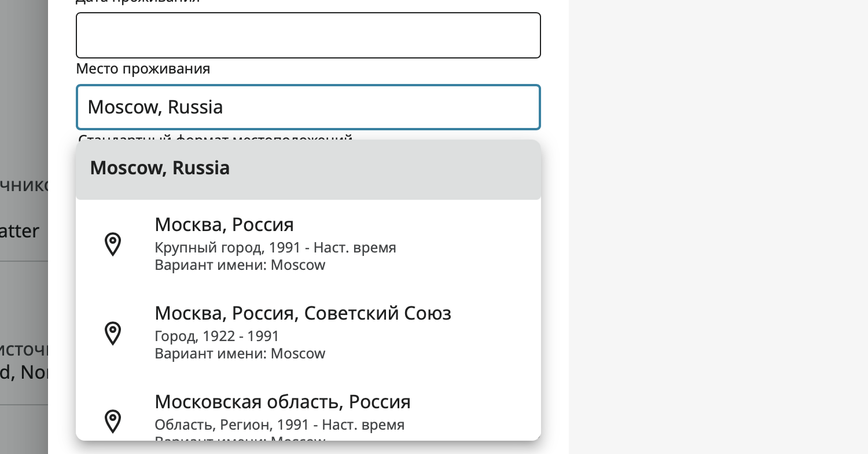
Task: Click the "Место проживания" field label
Action: 143,69
